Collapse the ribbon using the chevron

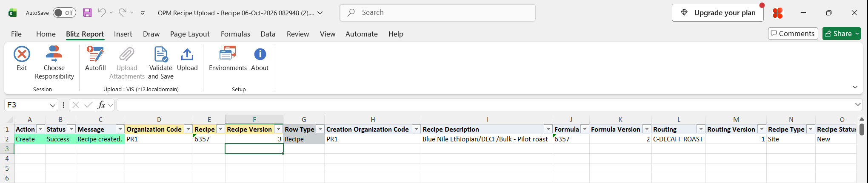coord(855,87)
